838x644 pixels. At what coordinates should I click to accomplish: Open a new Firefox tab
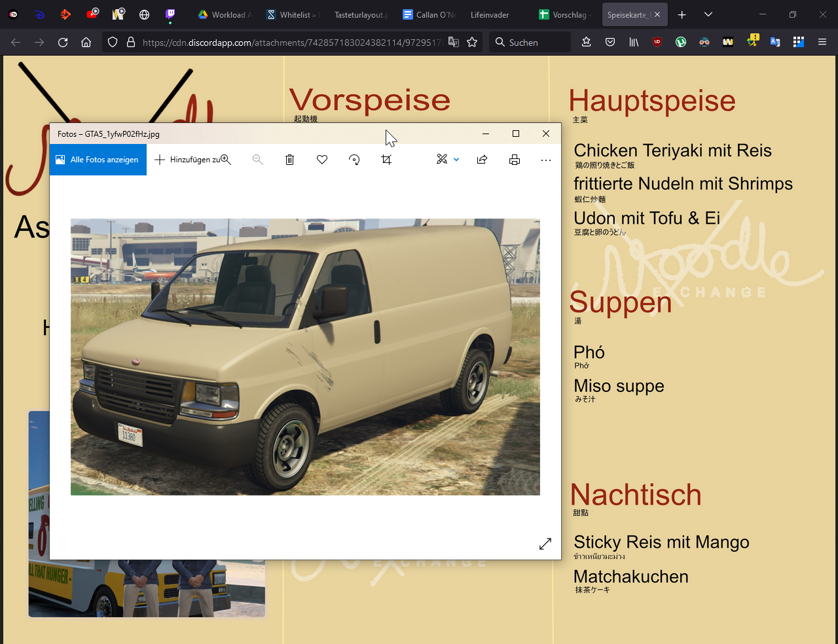tap(682, 14)
